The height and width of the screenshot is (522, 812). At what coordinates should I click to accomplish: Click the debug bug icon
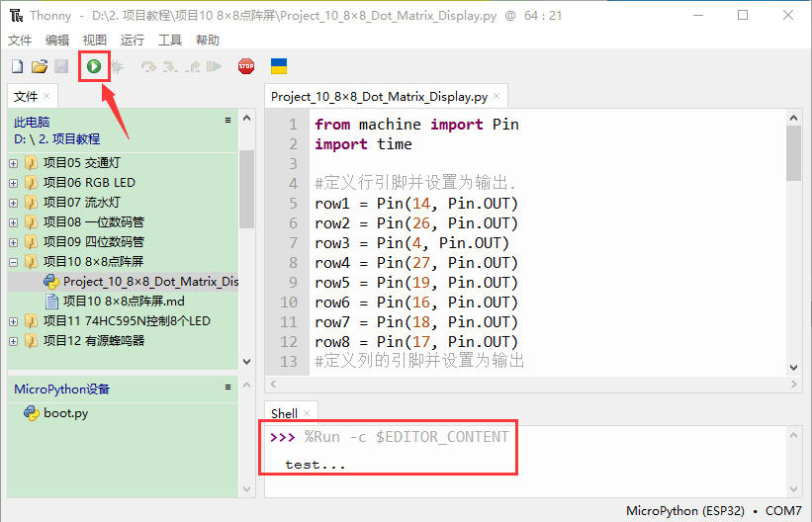117,66
